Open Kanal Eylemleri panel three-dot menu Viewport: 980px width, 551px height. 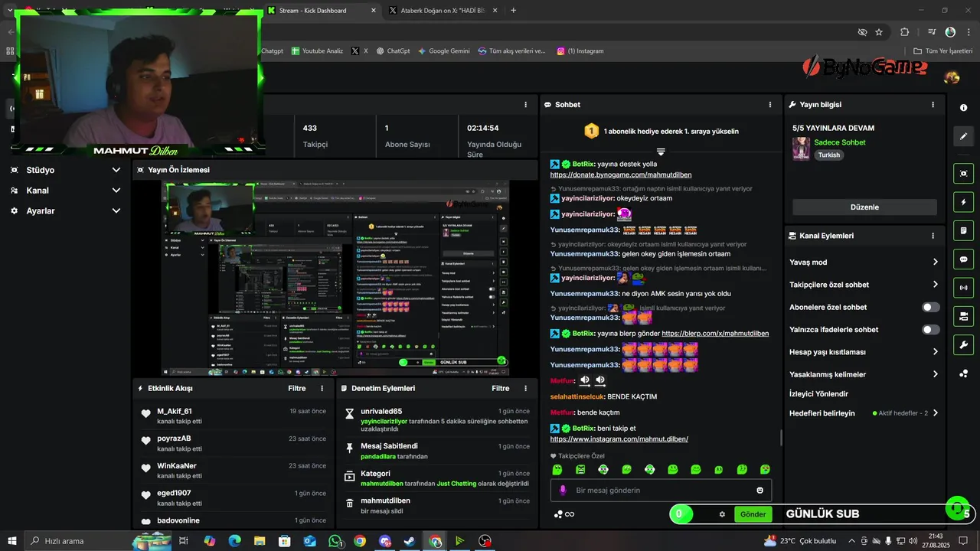tap(933, 236)
